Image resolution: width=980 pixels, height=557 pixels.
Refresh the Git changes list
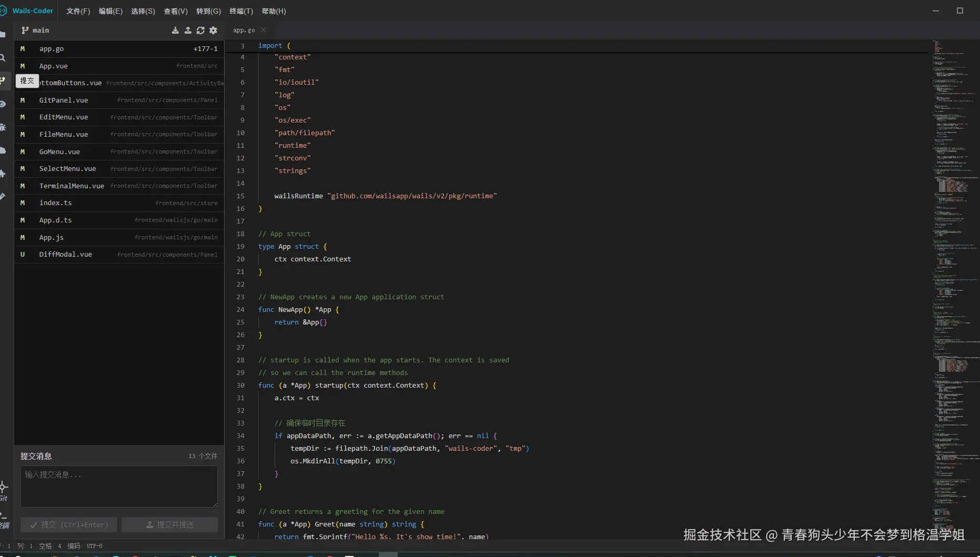(x=200, y=31)
